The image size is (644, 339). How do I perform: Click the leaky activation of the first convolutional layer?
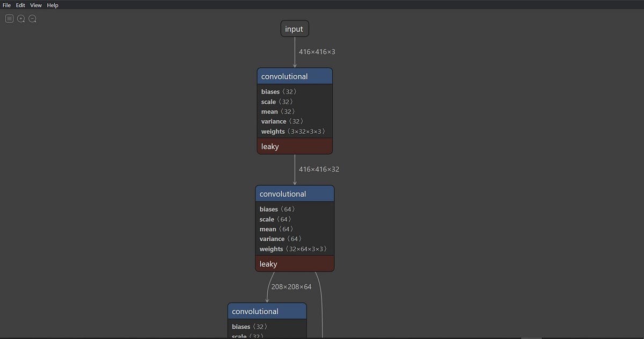(x=294, y=146)
